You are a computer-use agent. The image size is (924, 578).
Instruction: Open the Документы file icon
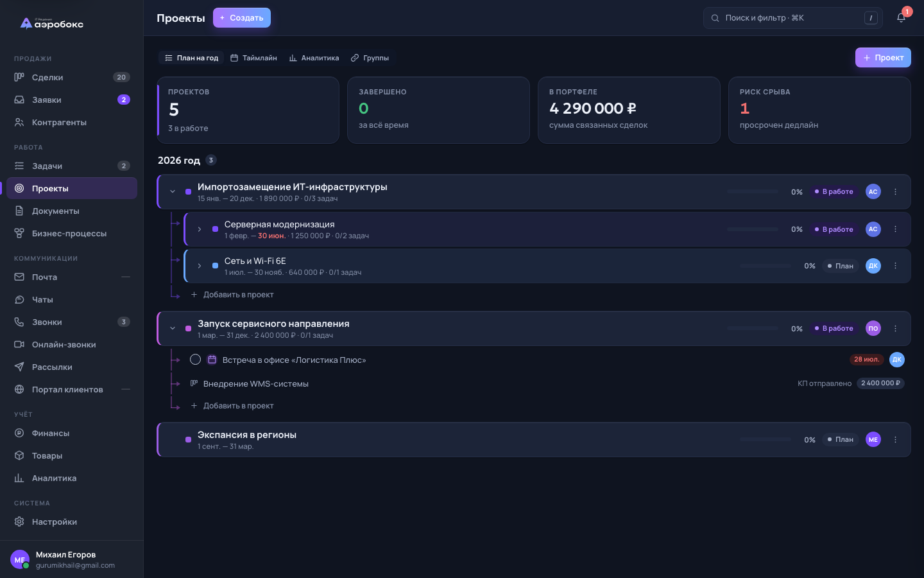pyautogui.click(x=19, y=211)
